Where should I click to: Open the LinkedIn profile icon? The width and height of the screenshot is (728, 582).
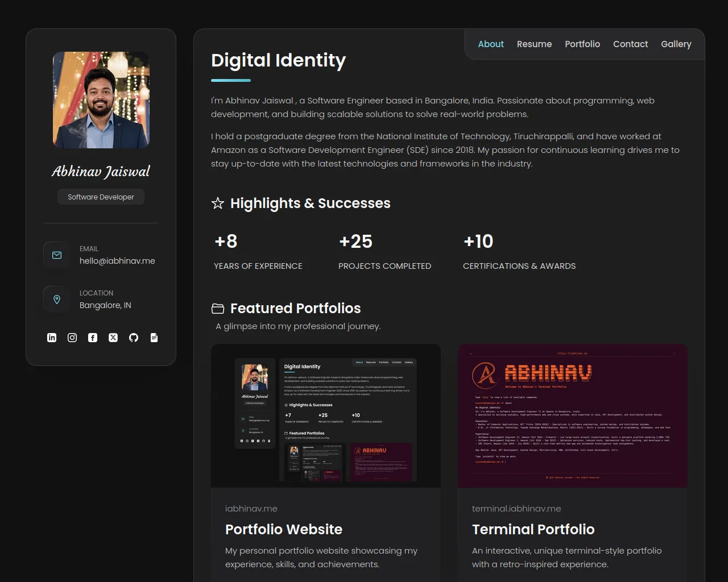52,338
